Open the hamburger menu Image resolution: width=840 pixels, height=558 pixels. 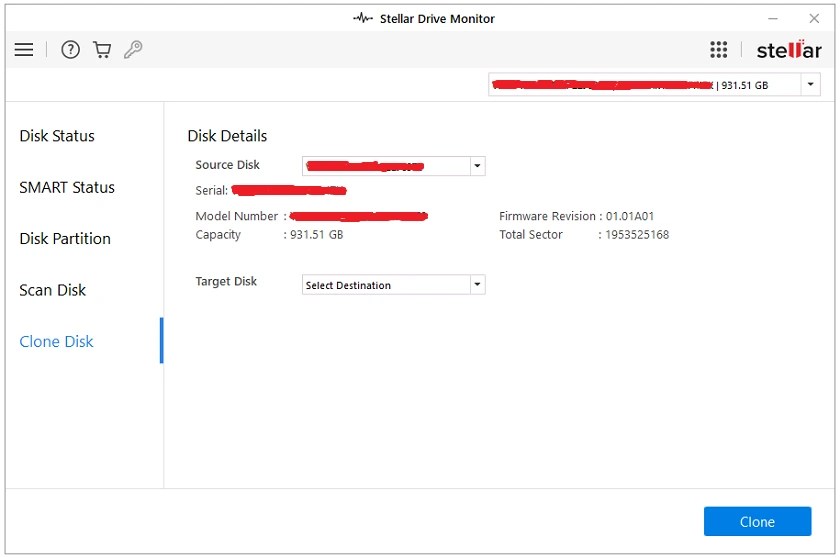[x=24, y=50]
